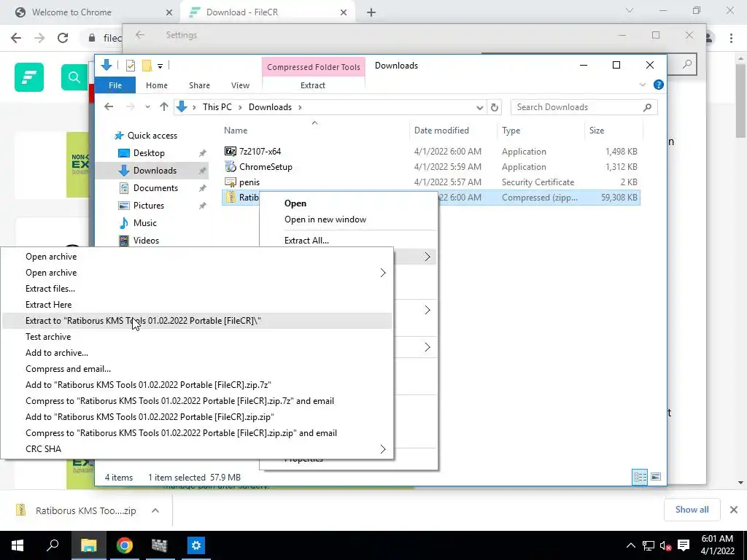
Task: Click Show all downloads button
Action: point(692,510)
